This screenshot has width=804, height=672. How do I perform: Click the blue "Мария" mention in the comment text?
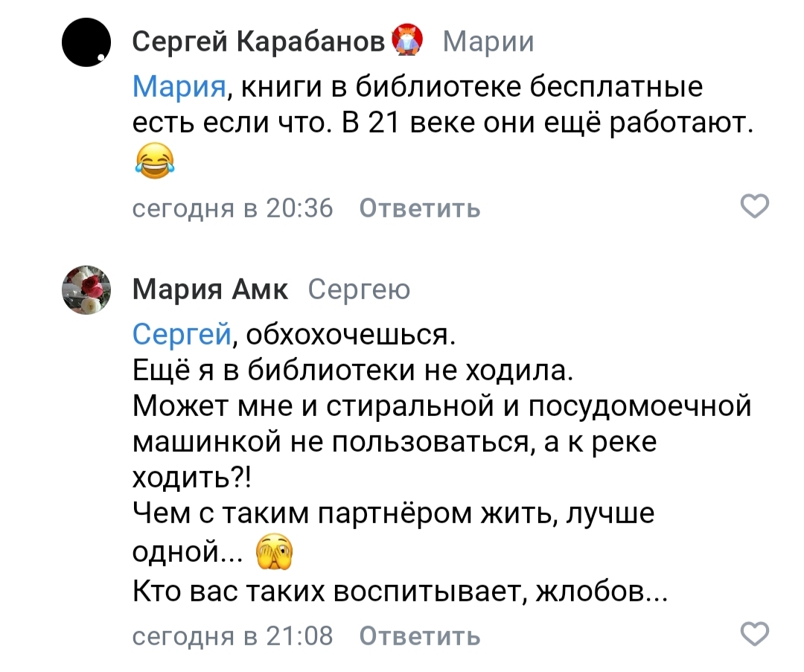(x=179, y=87)
